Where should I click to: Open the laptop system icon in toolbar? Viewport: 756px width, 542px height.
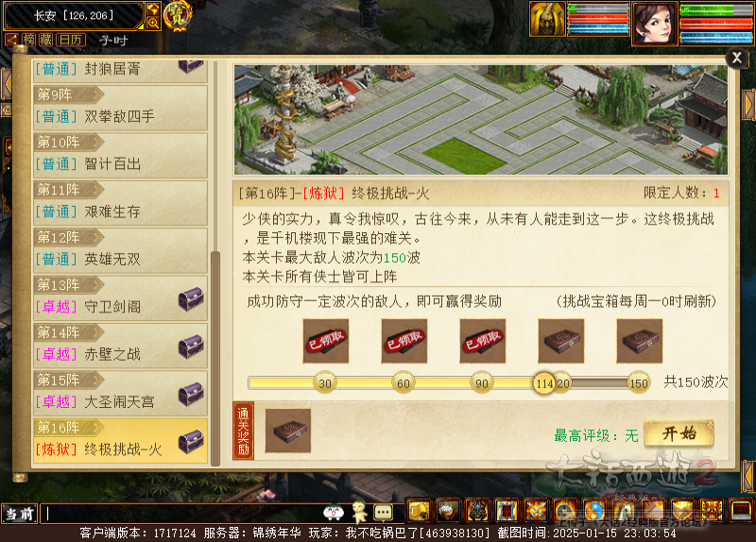pos(742,511)
